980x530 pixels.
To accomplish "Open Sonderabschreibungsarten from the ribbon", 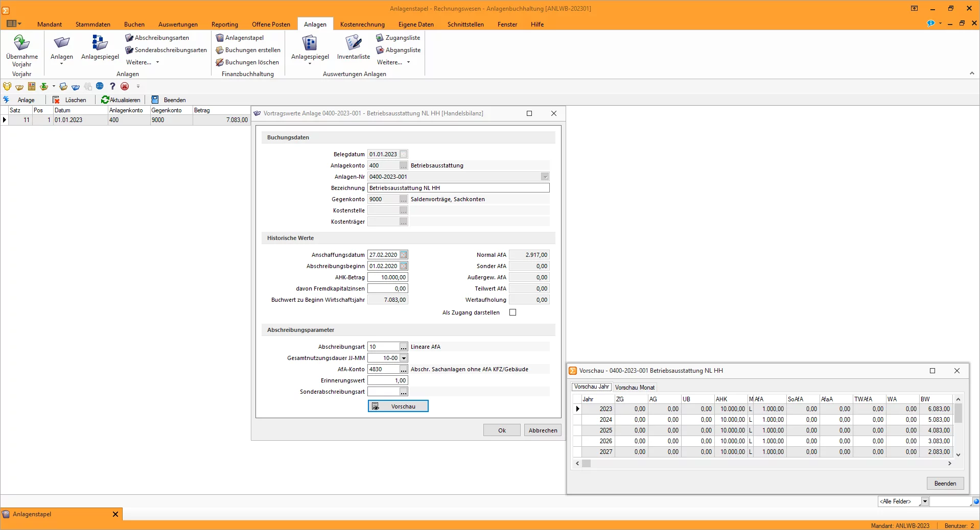I will click(x=166, y=50).
